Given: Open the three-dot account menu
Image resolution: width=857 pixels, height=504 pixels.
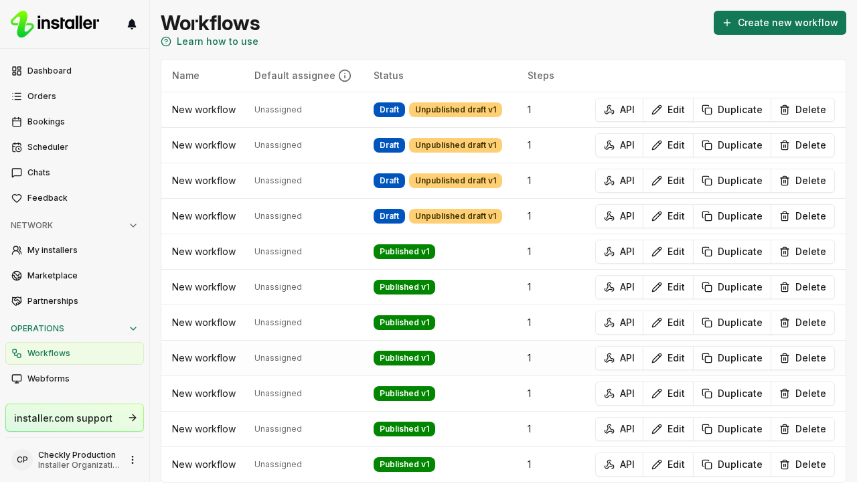Looking at the screenshot, I should [133, 460].
